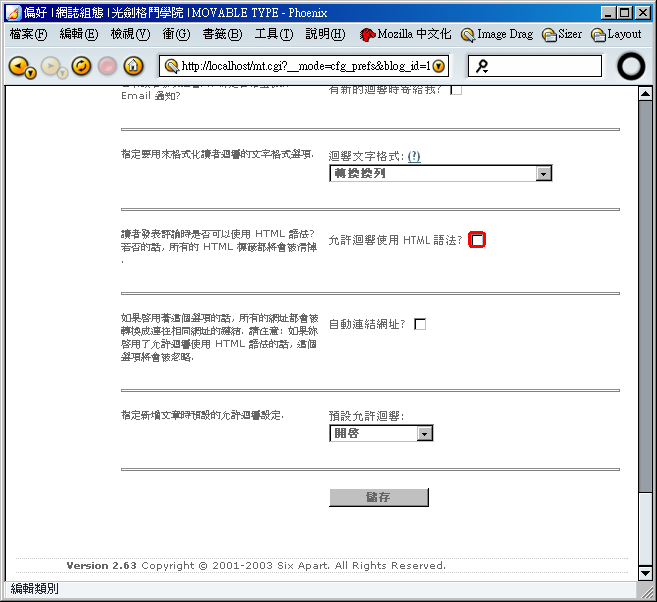Open the (?) help link for 迴響文字格式

[414, 156]
